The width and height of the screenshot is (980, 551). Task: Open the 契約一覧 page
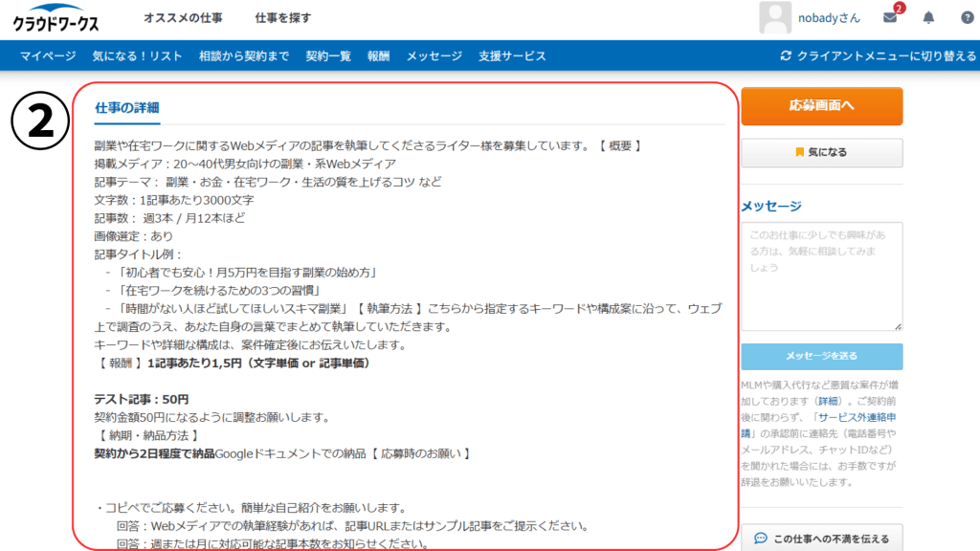click(x=328, y=56)
